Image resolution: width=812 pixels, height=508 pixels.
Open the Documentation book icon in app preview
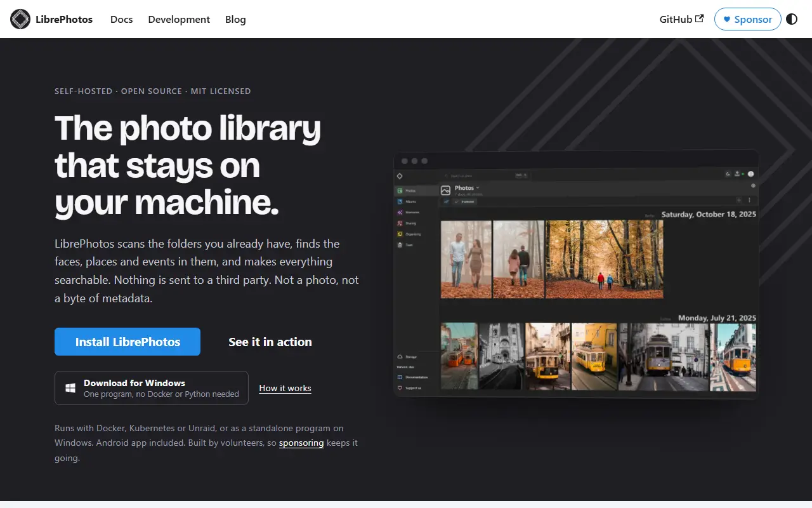400,377
